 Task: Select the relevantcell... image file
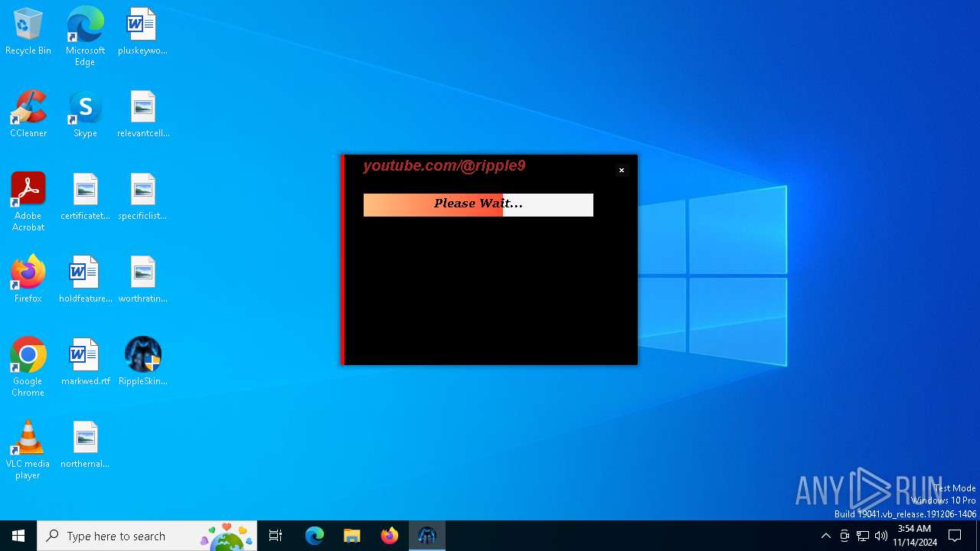coord(142,115)
